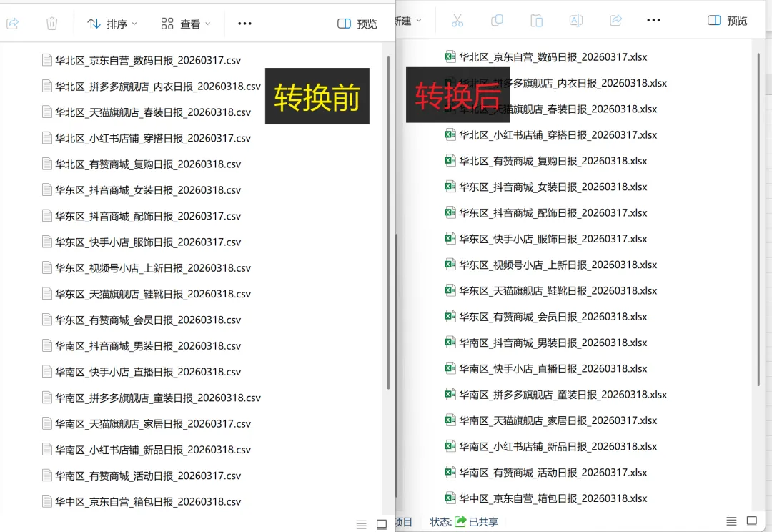
Task: Select 华东区_有赞商城_会员日报_20260318.xlsx
Action: click(x=546, y=317)
